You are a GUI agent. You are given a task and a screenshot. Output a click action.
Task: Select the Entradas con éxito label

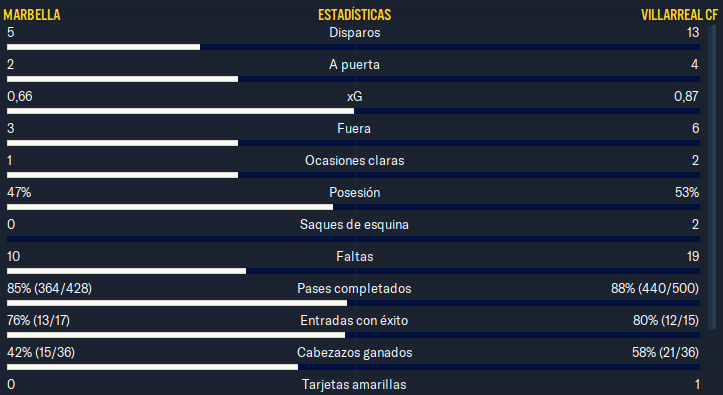354,320
